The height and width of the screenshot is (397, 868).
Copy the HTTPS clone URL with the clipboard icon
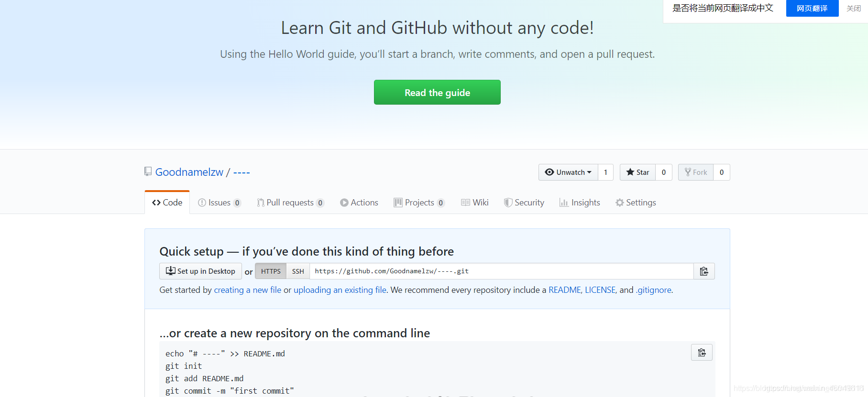pyautogui.click(x=704, y=271)
